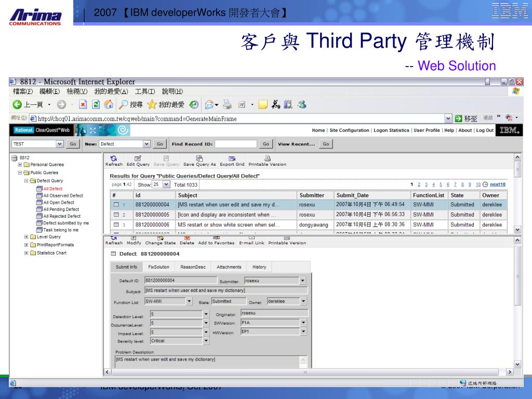Click the Edit with Word toolbar icon
This screenshot has width=532, height=399.
pos(242,104)
